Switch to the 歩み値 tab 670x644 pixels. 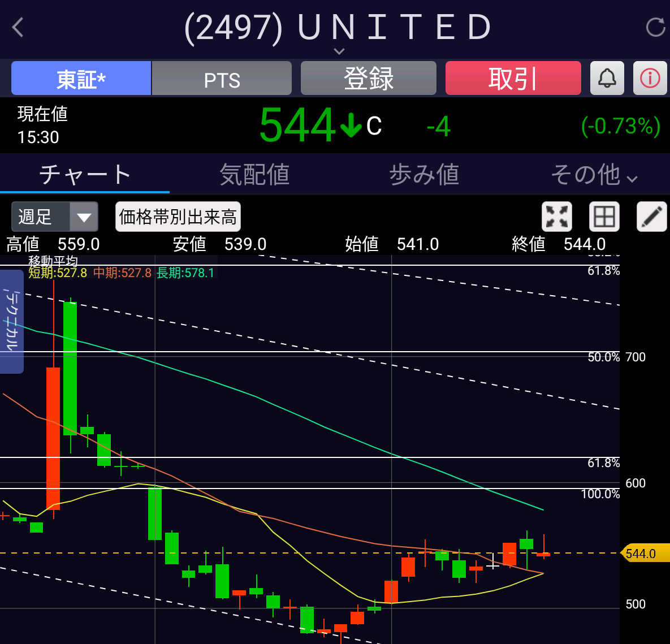424,175
